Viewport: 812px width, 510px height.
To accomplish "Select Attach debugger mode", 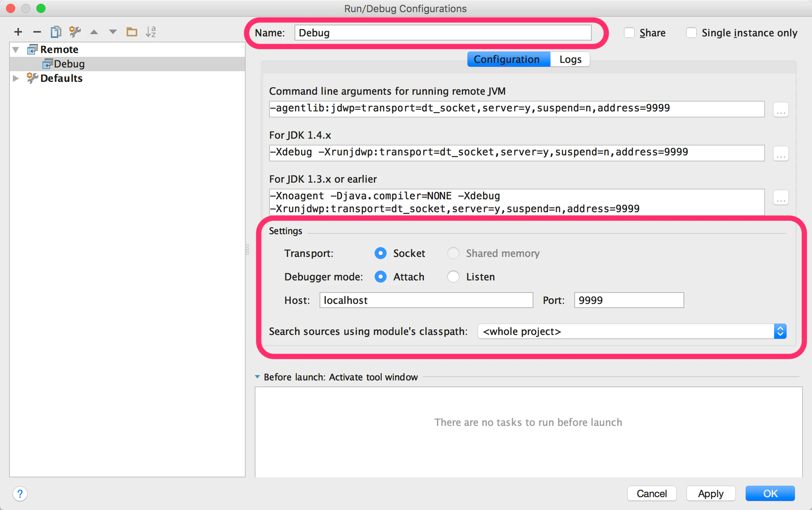I will 381,277.
